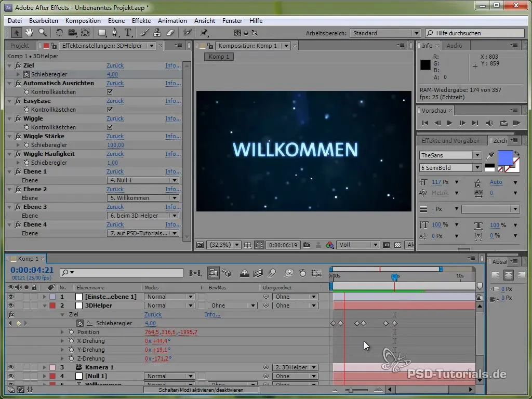
Task: Hide the Null 1 layer
Action: pos(11,376)
